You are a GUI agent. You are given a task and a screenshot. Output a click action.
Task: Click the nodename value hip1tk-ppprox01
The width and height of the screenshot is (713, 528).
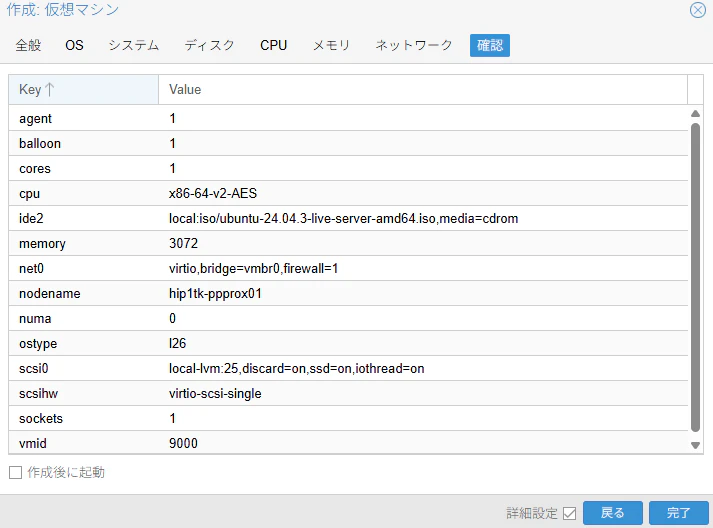(x=215, y=293)
